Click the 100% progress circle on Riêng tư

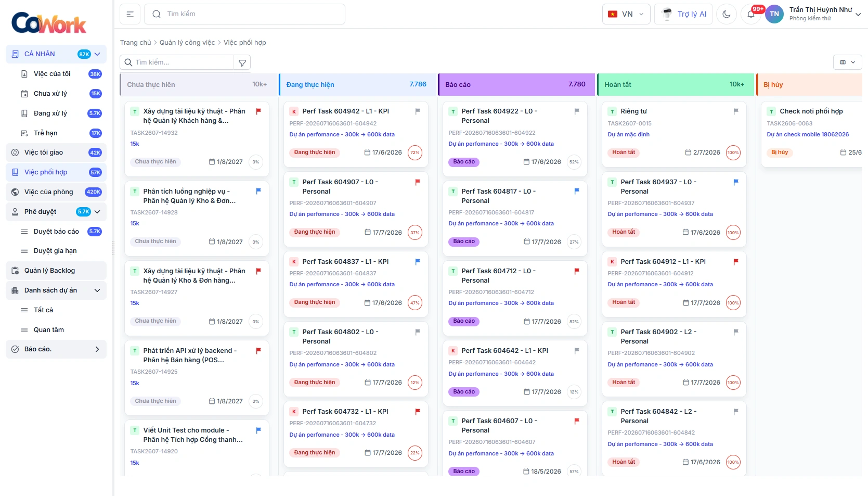pos(733,153)
